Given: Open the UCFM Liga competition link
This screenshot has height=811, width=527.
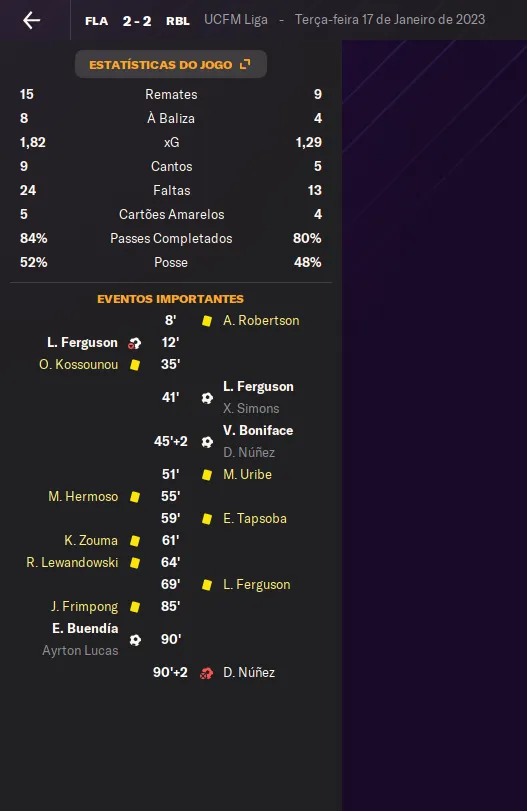Looking at the screenshot, I should coord(236,20).
